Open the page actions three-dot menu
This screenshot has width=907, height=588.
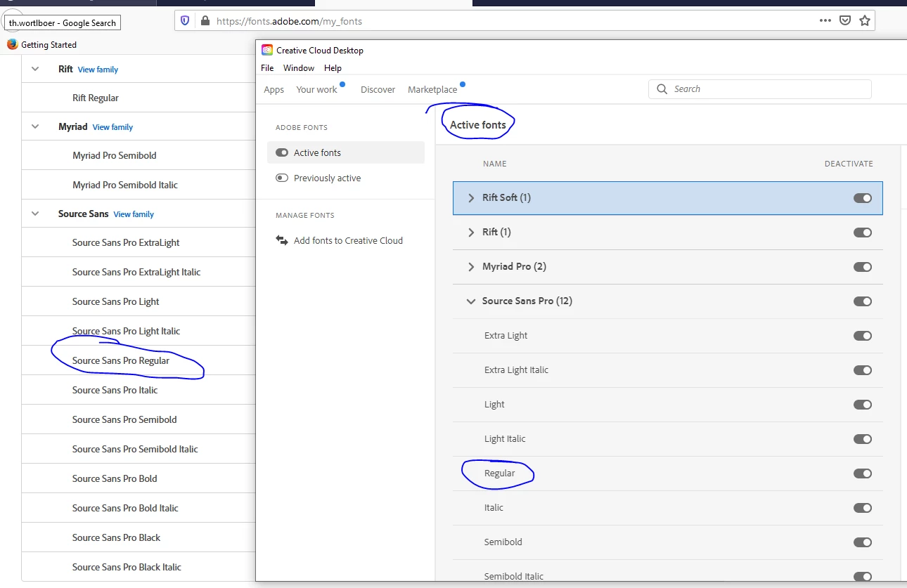(825, 20)
